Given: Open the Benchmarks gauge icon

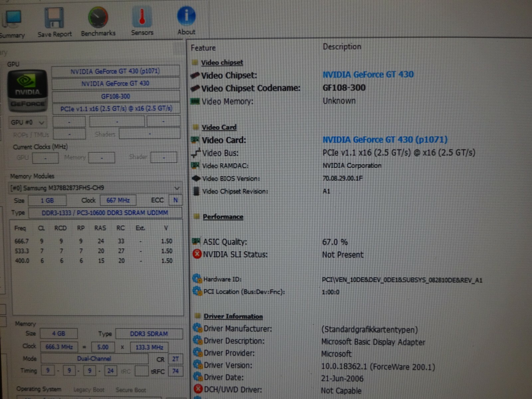Looking at the screenshot, I should click(98, 17).
